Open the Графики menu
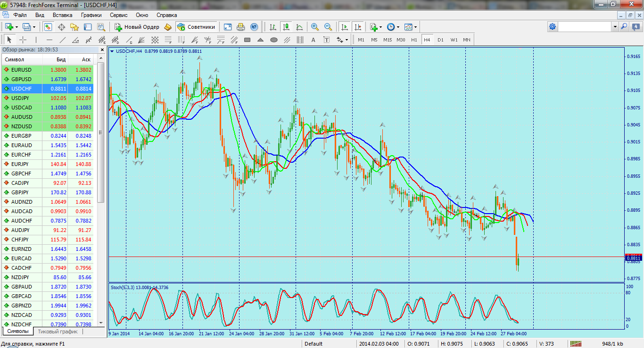The height and width of the screenshot is (348, 644). (91, 15)
